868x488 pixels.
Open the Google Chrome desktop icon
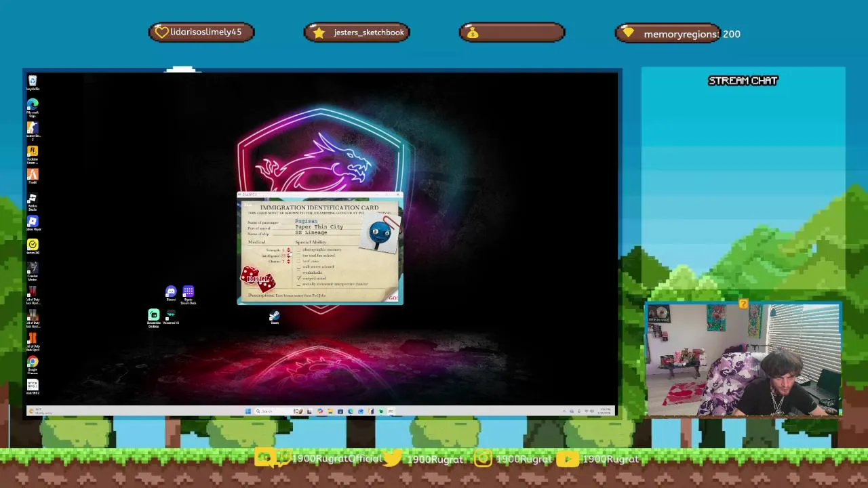click(33, 365)
